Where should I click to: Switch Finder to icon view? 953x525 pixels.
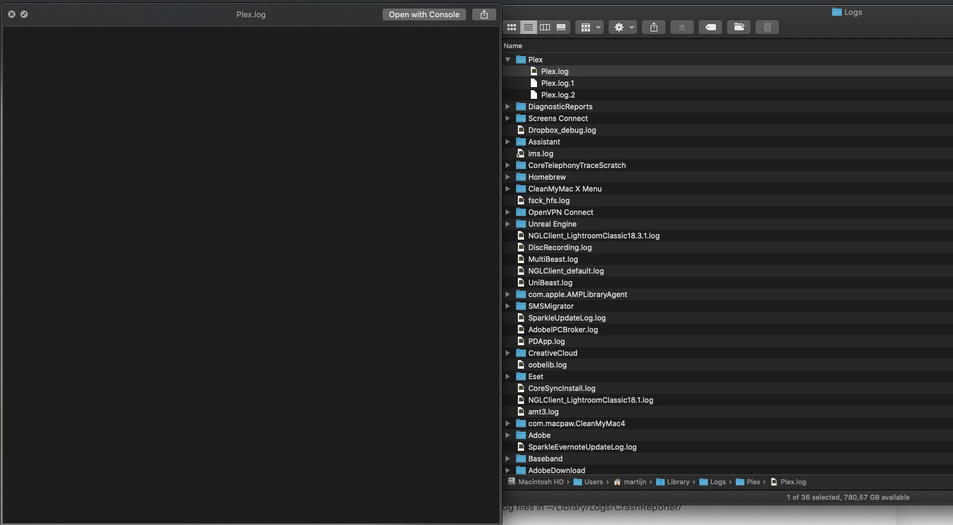coord(512,27)
